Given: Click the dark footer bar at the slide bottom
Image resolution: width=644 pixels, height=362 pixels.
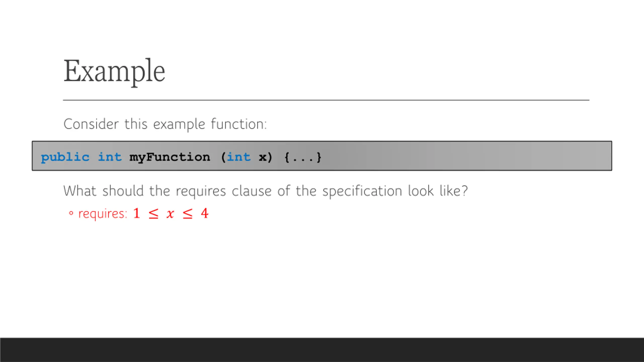Looking at the screenshot, I should [322, 350].
